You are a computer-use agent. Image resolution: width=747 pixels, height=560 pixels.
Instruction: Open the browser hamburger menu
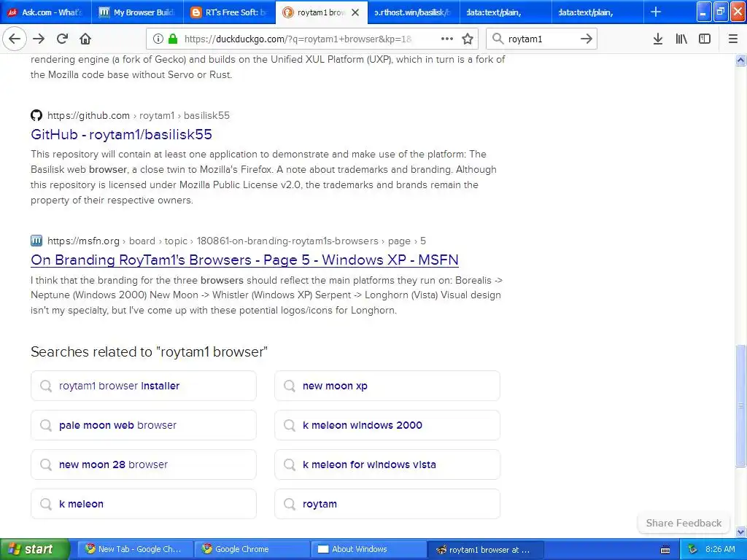click(x=733, y=39)
